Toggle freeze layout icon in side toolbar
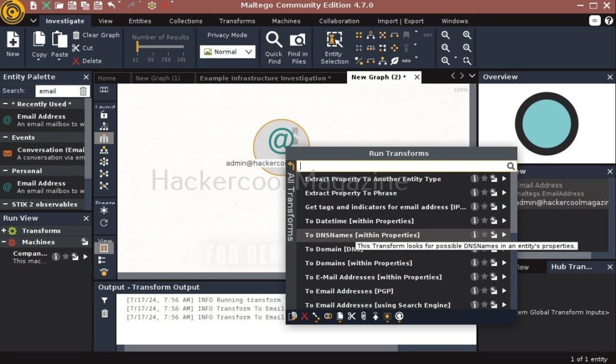This screenshot has height=364, width=616. [x=103, y=211]
